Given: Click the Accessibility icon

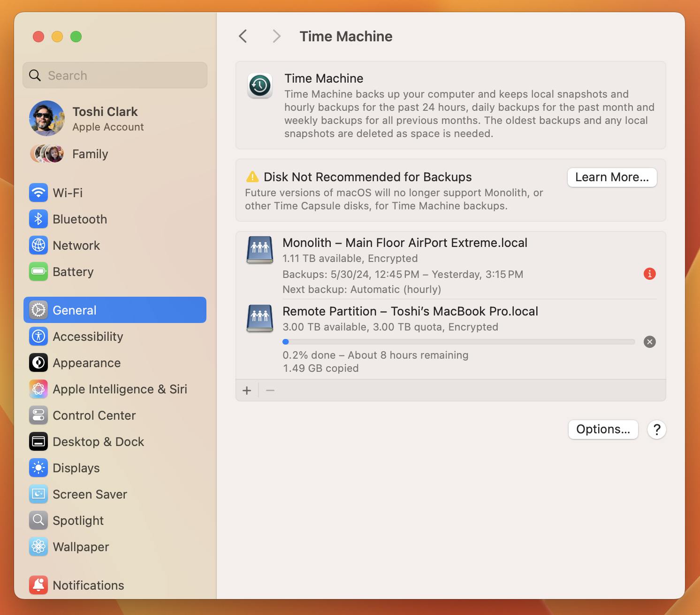Looking at the screenshot, I should (x=38, y=336).
